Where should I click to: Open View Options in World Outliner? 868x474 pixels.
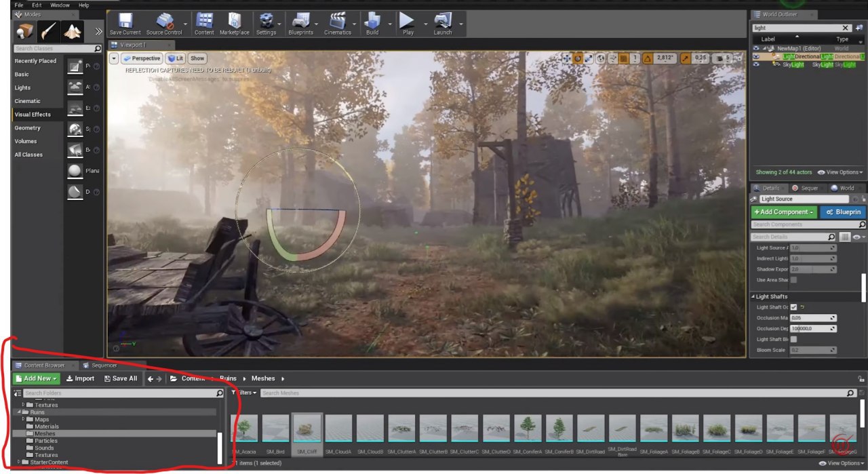click(840, 172)
